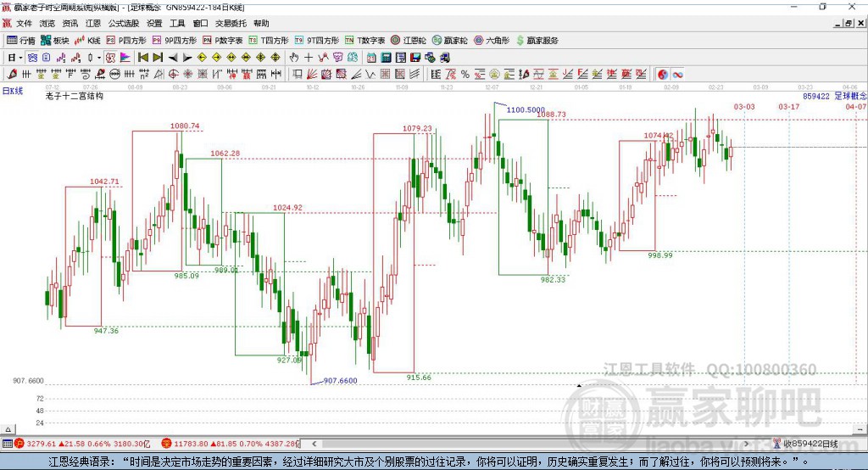Open the T四方形 tool

(x=269, y=41)
